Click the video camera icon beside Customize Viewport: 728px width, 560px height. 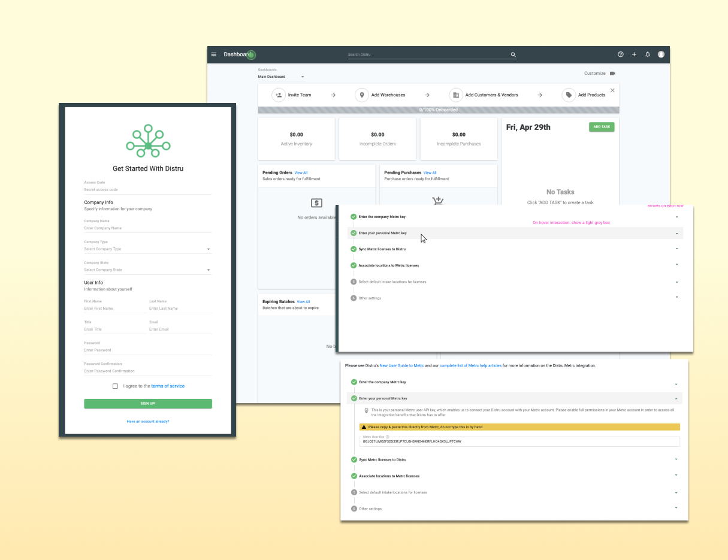(612, 74)
